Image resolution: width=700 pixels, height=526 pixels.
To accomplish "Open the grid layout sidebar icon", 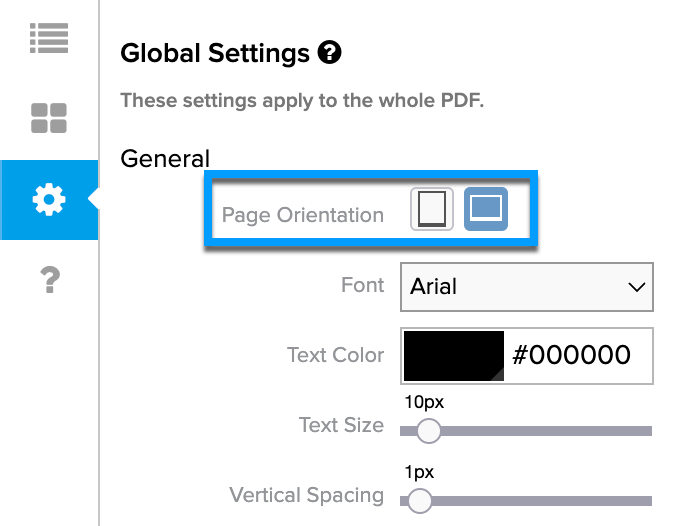I will click(x=49, y=118).
